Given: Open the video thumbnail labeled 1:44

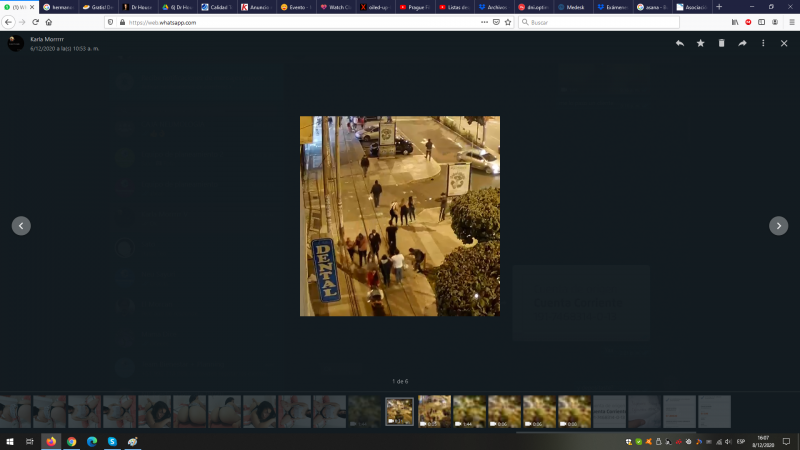Looking at the screenshot, I should 469,411.
